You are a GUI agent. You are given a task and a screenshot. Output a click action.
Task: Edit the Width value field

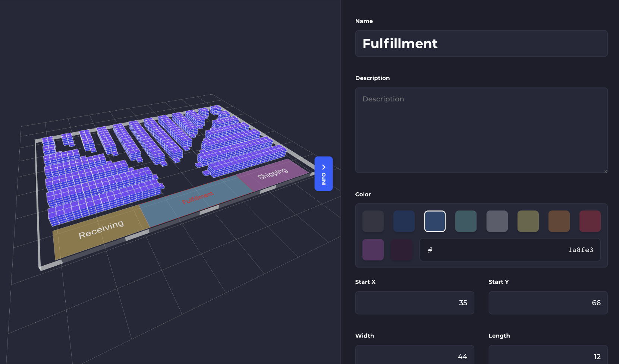414,356
